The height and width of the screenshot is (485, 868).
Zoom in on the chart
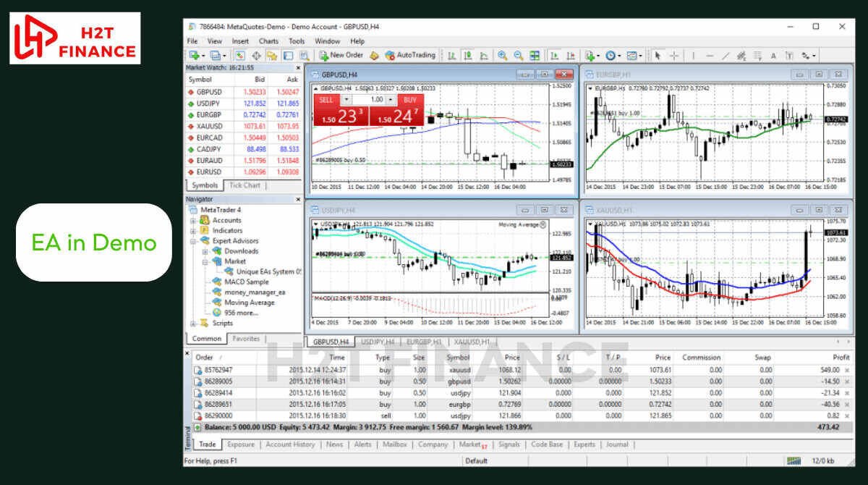tap(503, 55)
